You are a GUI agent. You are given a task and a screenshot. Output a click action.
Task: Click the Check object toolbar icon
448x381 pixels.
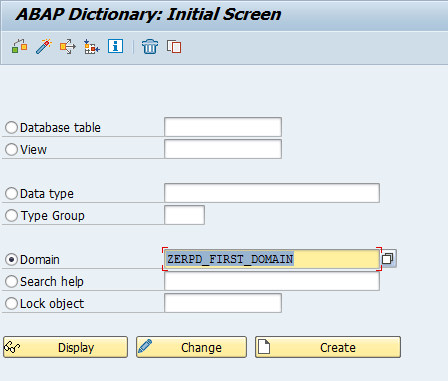click(20, 46)
